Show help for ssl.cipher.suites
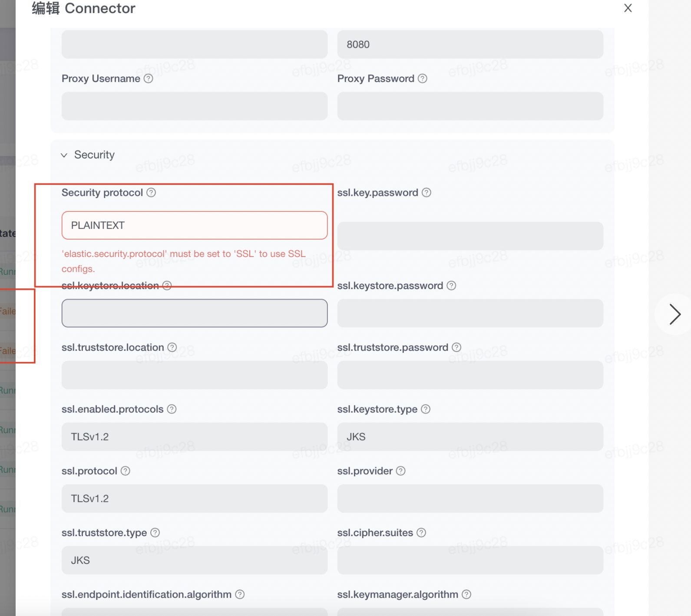This screenshot has width=691, height=616. [421, 532]
